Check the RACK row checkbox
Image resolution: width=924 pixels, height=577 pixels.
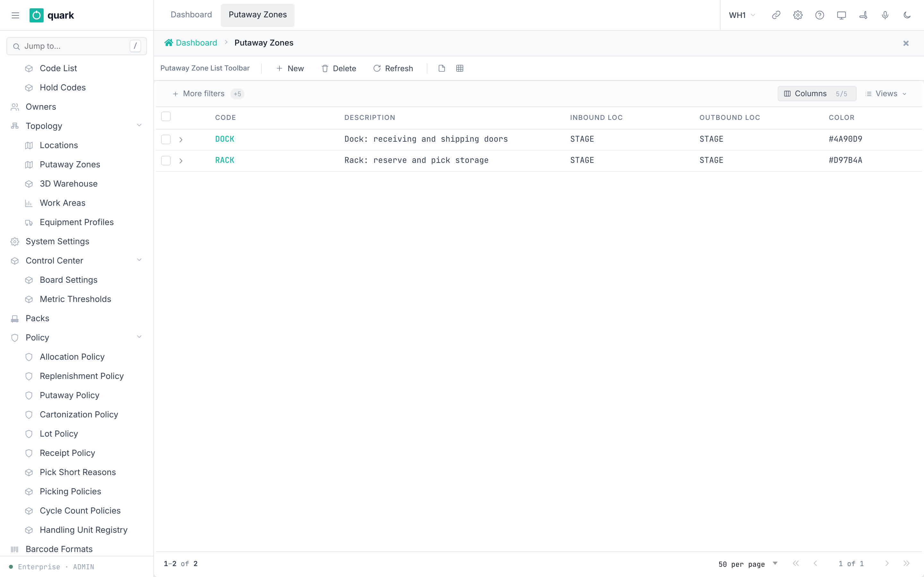[x=166, y=161]
